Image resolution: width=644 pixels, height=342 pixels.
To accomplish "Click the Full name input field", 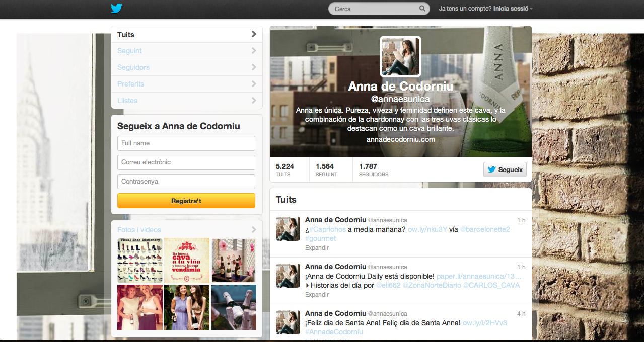I will click(x=186, y=143).
